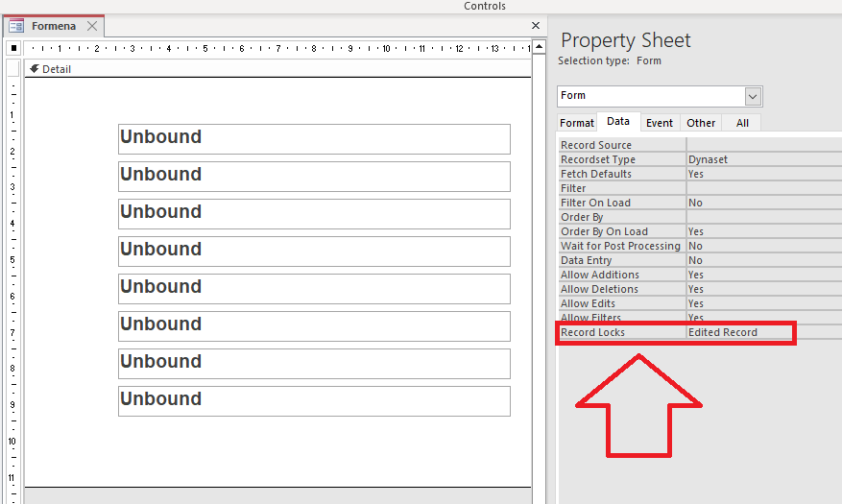Switch to the Event tab
The image size is (842, 504).
pyautogui.click(x=659, y=123)
